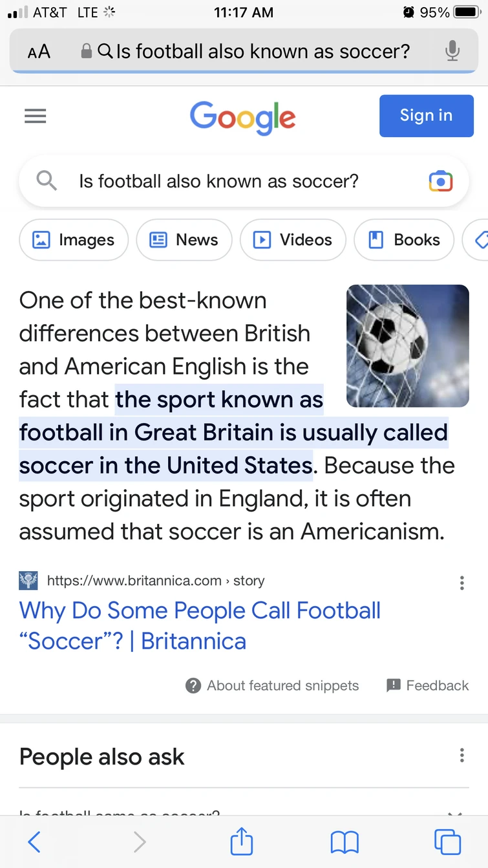The image size is (488, 868).
Task: Switch to the News filter tab
Action: [184, 240]
